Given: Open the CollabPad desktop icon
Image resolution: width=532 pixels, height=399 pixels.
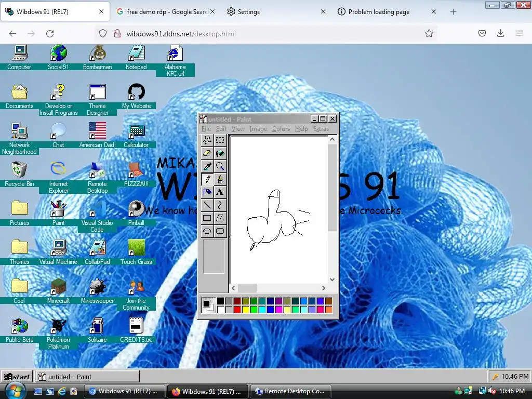Looking at the screenshot, I should [97, 252].
